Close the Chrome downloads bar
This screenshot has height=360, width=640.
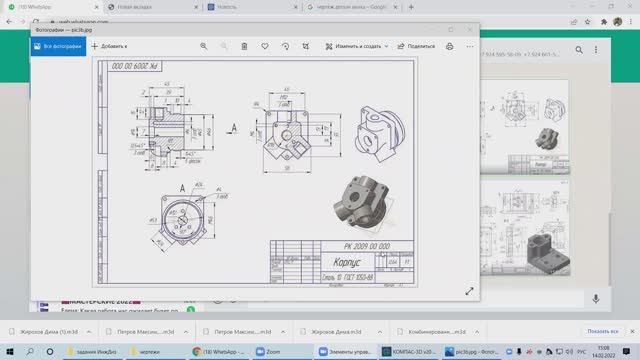pos(632,331)
